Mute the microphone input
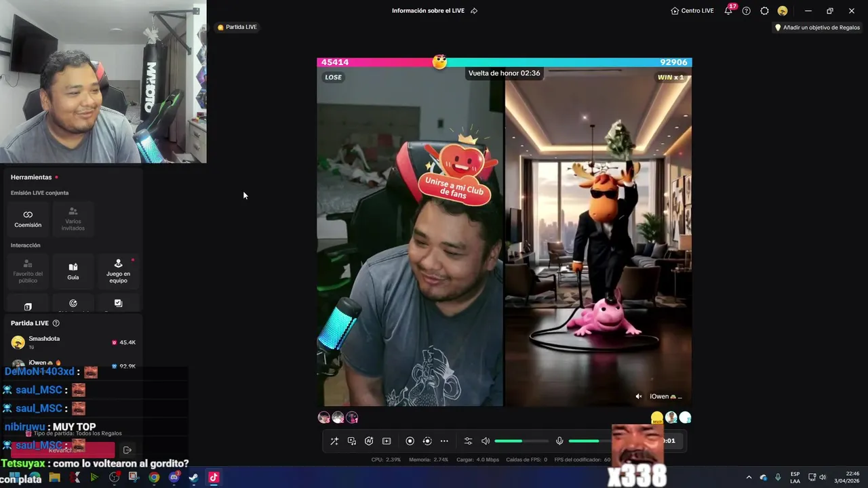 click(559, 441)
